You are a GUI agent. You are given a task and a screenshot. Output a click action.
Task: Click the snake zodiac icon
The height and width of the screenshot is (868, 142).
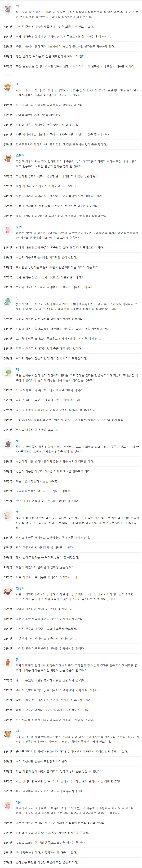tap(8, 373)
